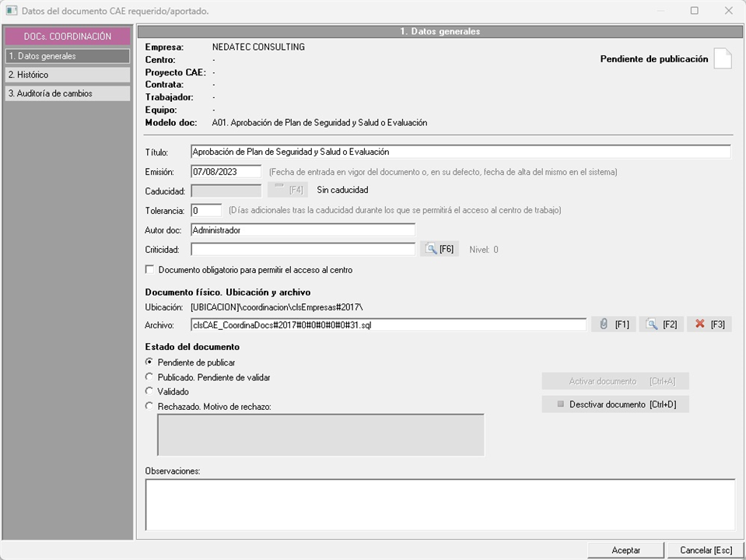
Task: Switch to 3. Auditoría de cambios
Action: (x=67, y=93)
